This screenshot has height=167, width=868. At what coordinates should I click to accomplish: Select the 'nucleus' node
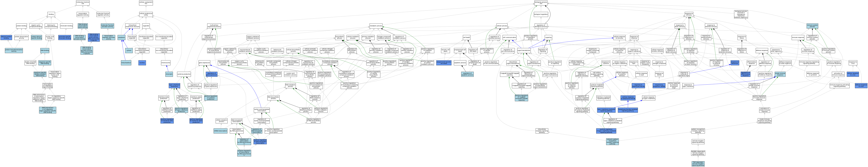142,63
